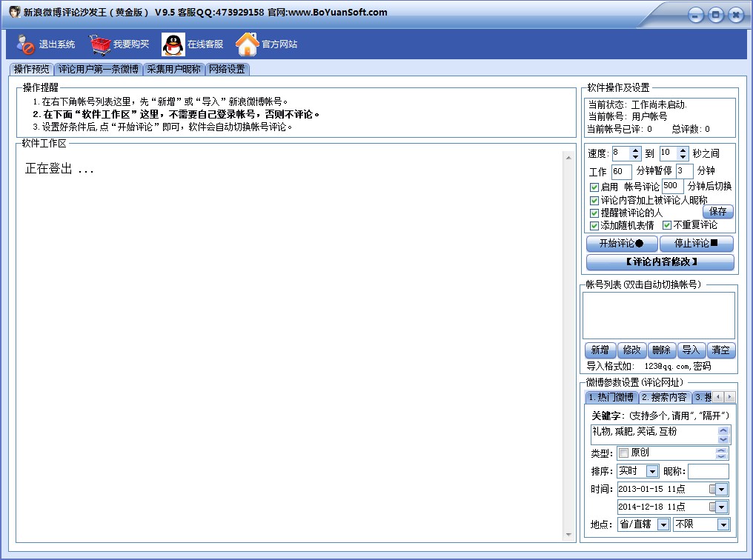This screenshot has width=753, height=560.
Task: Enable the 原创 type checkbox
Action: [x=624, y=453]
